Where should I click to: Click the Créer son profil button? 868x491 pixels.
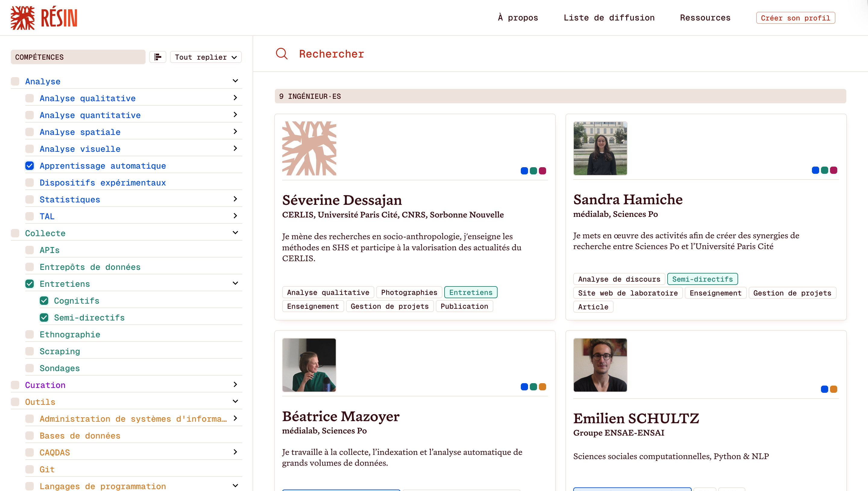[795, 18]
